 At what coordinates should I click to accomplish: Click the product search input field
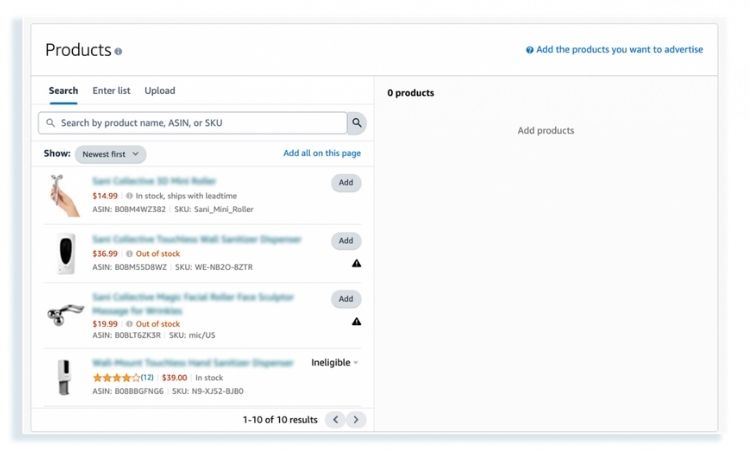pos(195,123)
